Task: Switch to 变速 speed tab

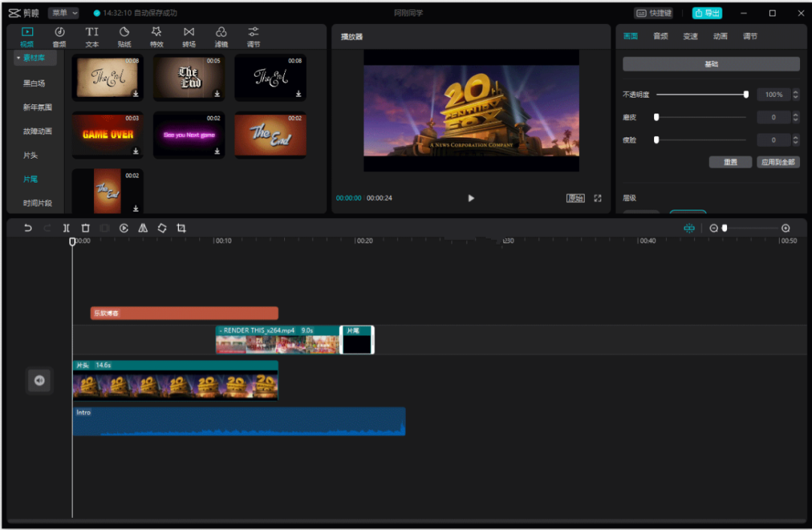Action: 690,36
